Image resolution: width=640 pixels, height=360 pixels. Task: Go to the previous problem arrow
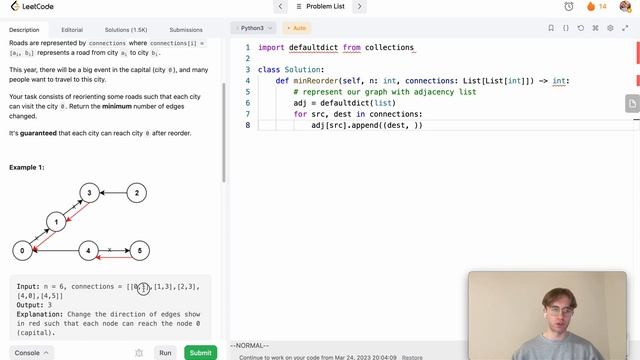[x=280, y=7]
